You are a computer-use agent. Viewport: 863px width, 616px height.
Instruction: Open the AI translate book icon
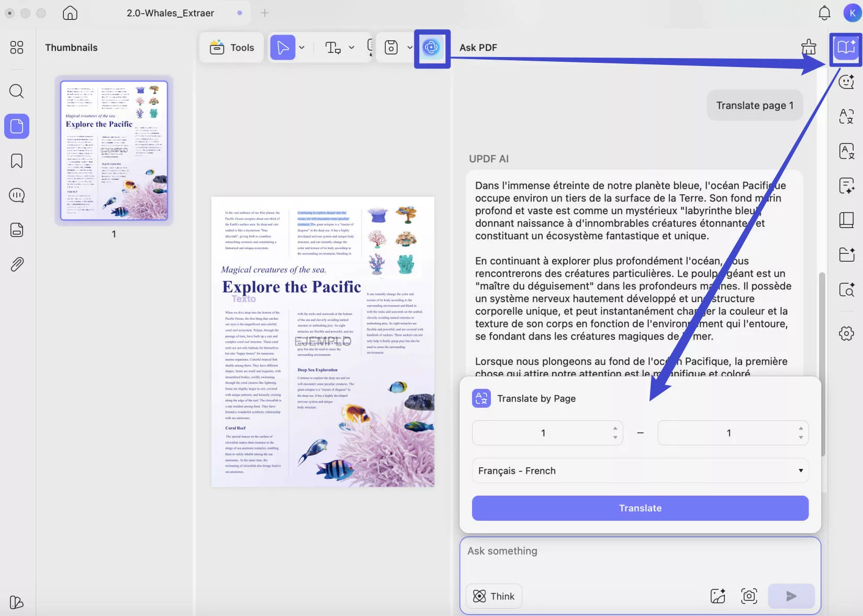tap(846, 48)
